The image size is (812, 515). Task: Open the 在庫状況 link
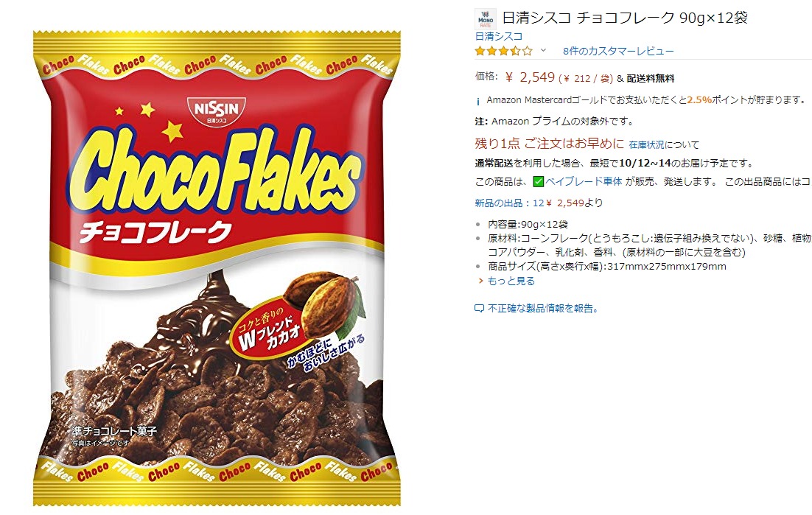pyautogui.click(x=646, y=145)
